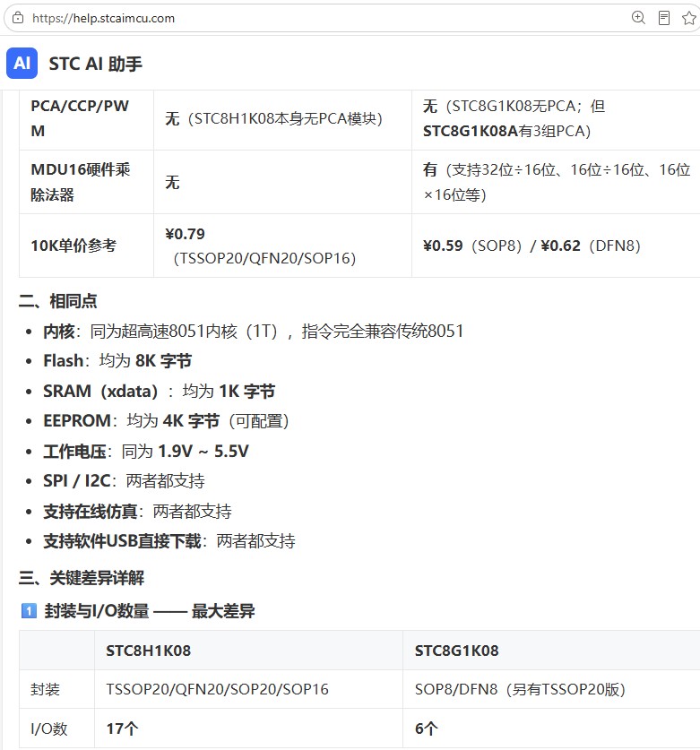Click price ¥0.62（DFN8）
Screen dimensions: 700x750
(591, 246)
